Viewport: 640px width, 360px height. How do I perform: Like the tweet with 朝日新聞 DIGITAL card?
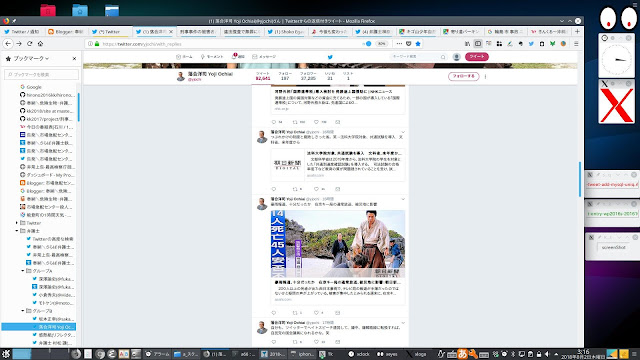[x=316, y=189]
